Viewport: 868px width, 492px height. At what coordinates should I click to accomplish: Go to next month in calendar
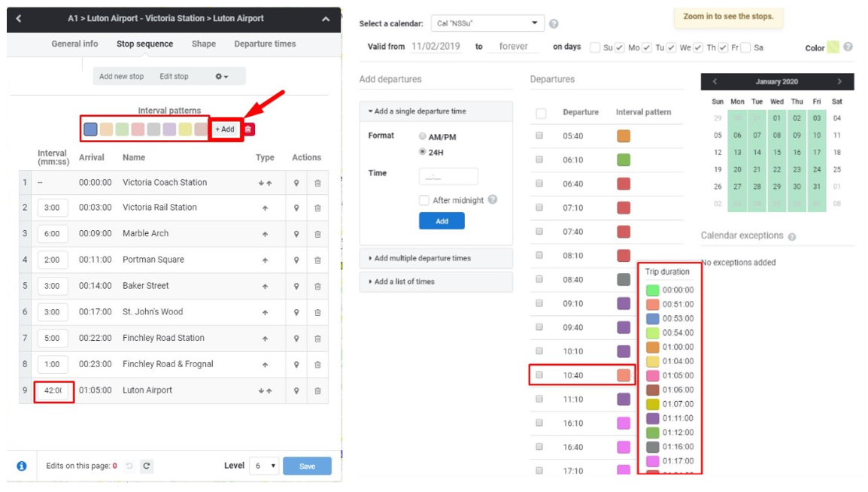click(839, 81)
